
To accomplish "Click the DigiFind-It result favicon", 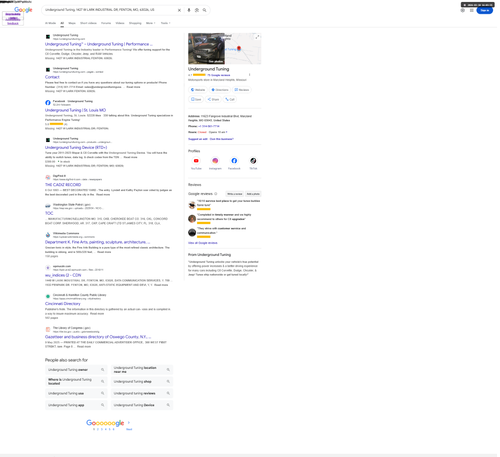I will point(48,177).
